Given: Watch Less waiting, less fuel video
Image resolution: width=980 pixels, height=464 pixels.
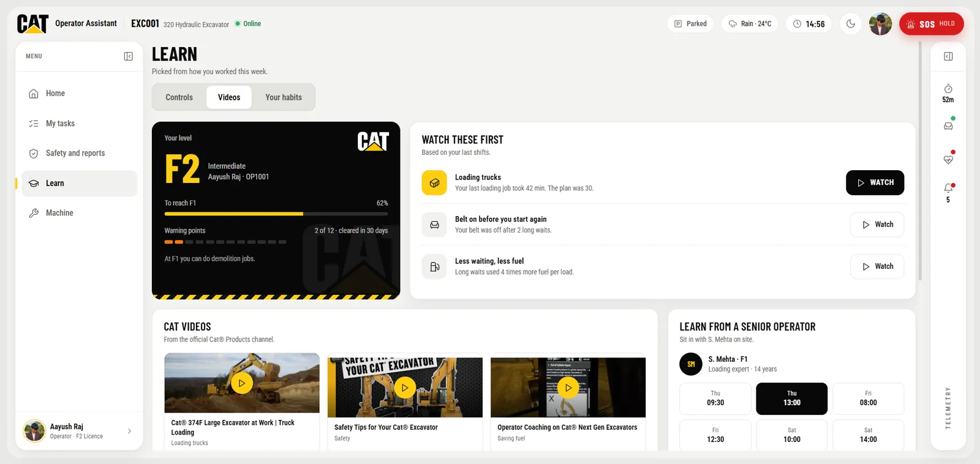Looking at the screenshot, I should pyautogui.click(x=877, y=266).
